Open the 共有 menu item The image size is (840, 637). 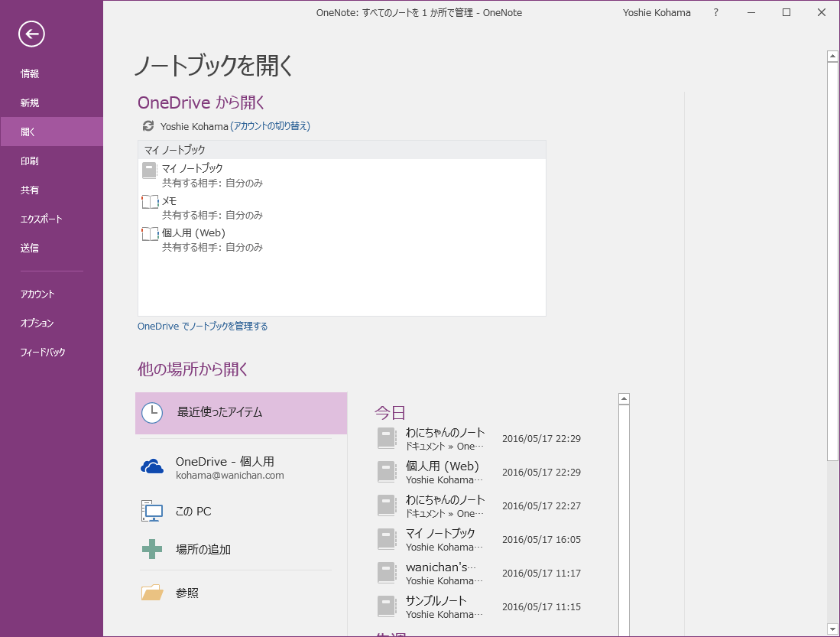click(x=51, y=190)
